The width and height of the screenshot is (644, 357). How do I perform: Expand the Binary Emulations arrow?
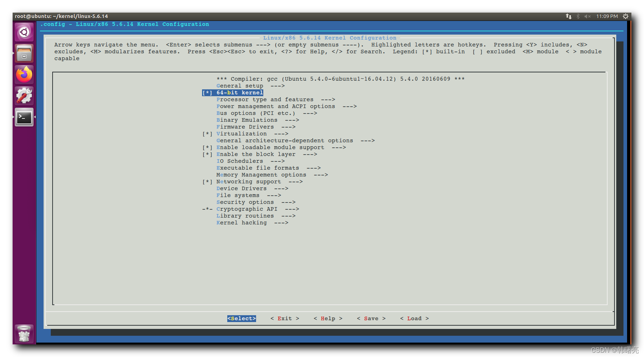(x=292, y=120)
